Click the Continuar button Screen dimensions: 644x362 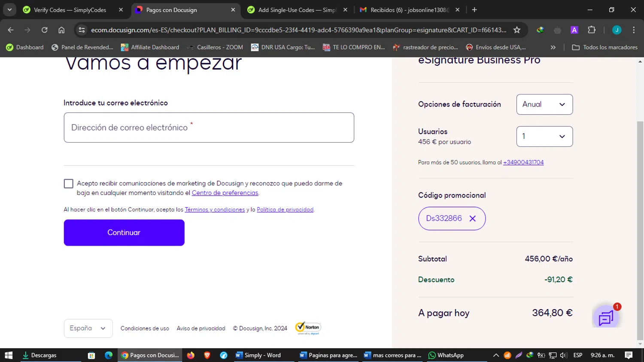point(124,233)
